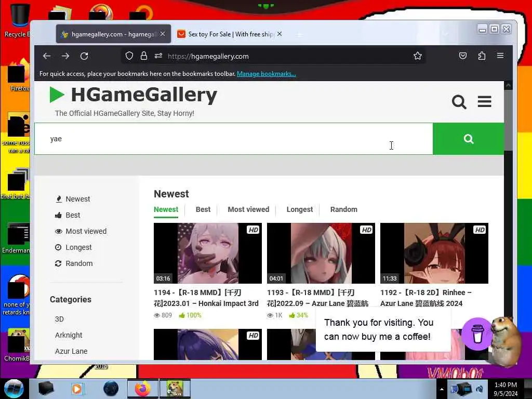
Task: Switch to the Longest sort tab
Action: (x=300, y=209)
